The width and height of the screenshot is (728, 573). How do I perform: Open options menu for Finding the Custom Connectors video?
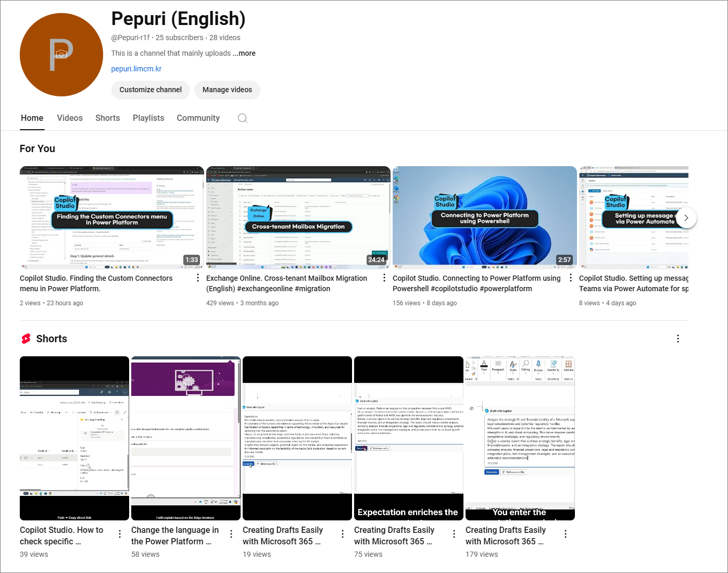pos(198,278)
